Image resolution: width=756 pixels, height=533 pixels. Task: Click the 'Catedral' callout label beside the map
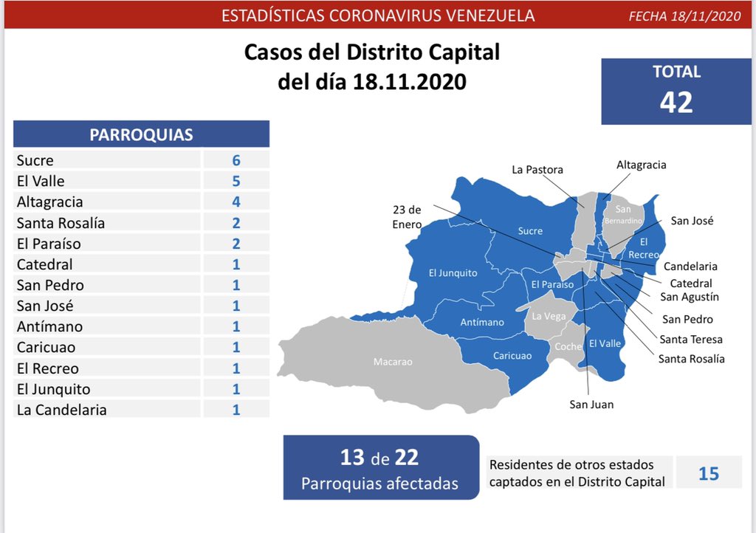click(x=691, y=283)
